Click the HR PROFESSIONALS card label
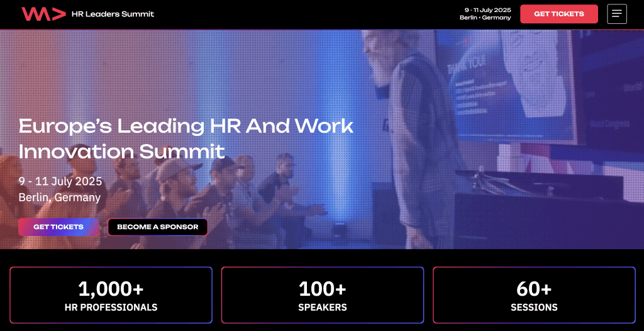 [x=111, y=307]
